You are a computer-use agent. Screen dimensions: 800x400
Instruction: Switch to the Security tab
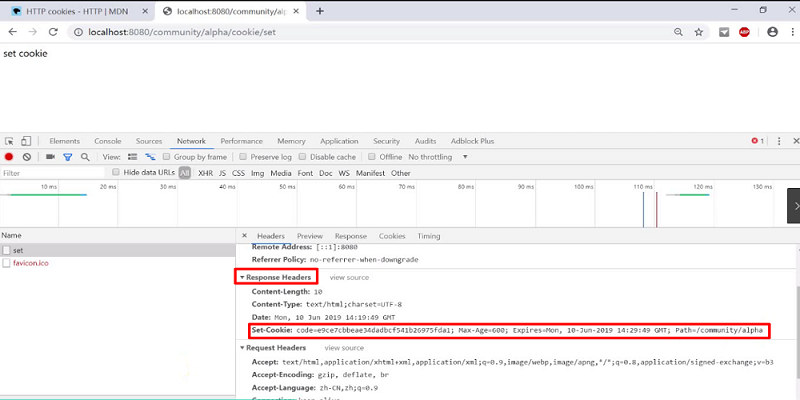pyautogui.click(x=386, y=141)
